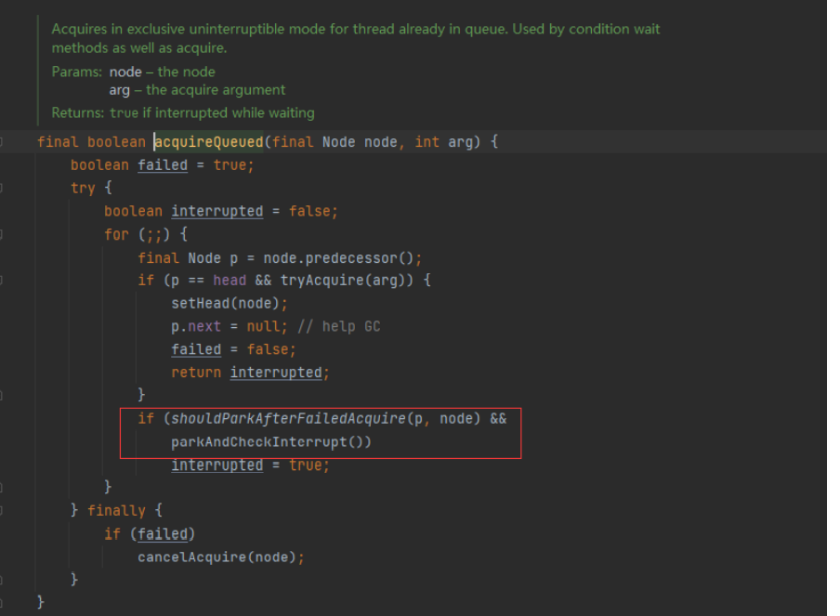This screenshot has height=616, width=840.
Task: Click the acquireQueued method name
Action: tap(209, 142)
